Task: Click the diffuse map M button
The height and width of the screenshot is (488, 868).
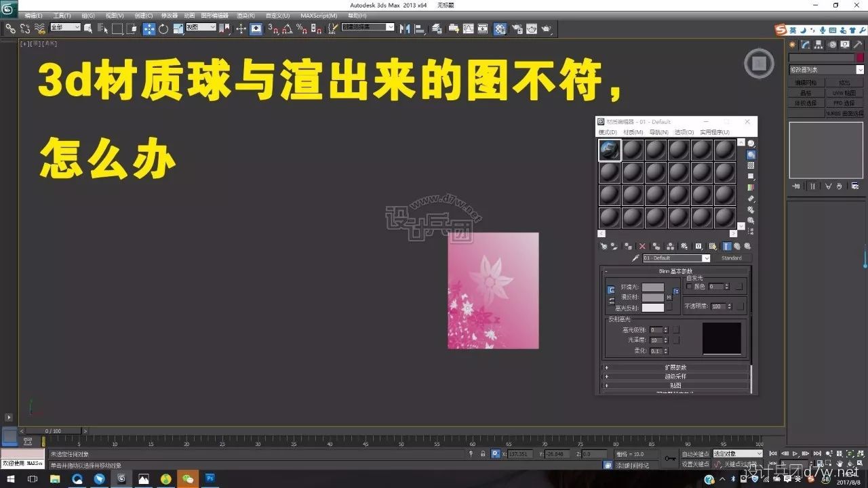Action: click(669, 297)
